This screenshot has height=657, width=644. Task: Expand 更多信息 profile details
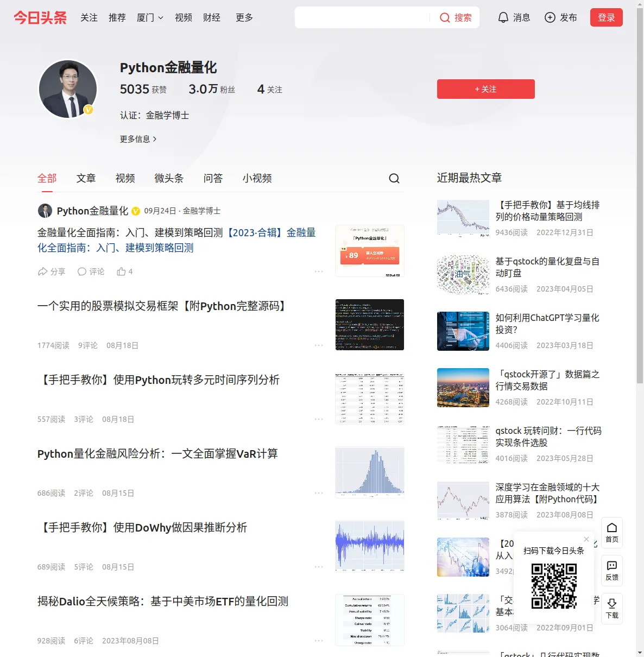138,139
